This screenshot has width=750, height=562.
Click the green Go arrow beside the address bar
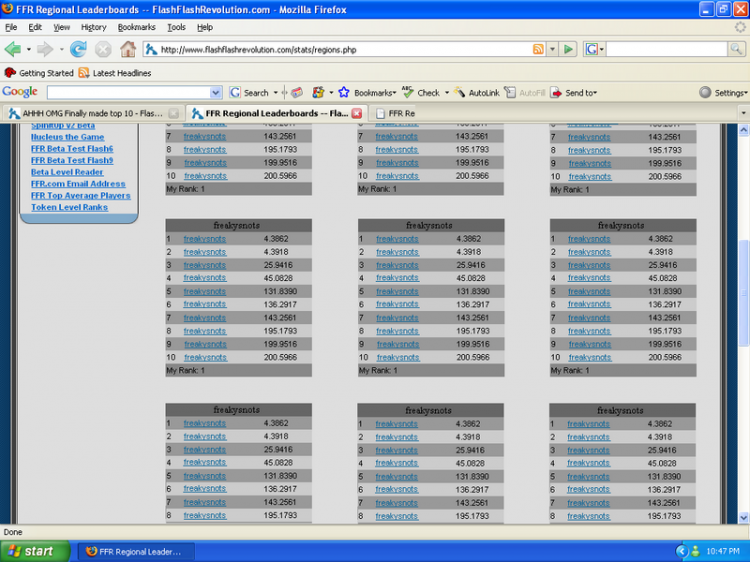coord(568,49)
